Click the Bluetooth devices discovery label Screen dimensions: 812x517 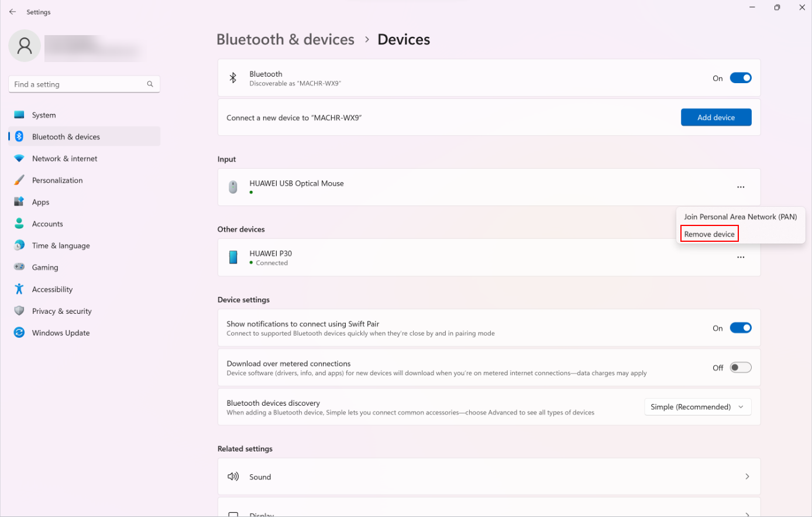[x=273, y=403]
